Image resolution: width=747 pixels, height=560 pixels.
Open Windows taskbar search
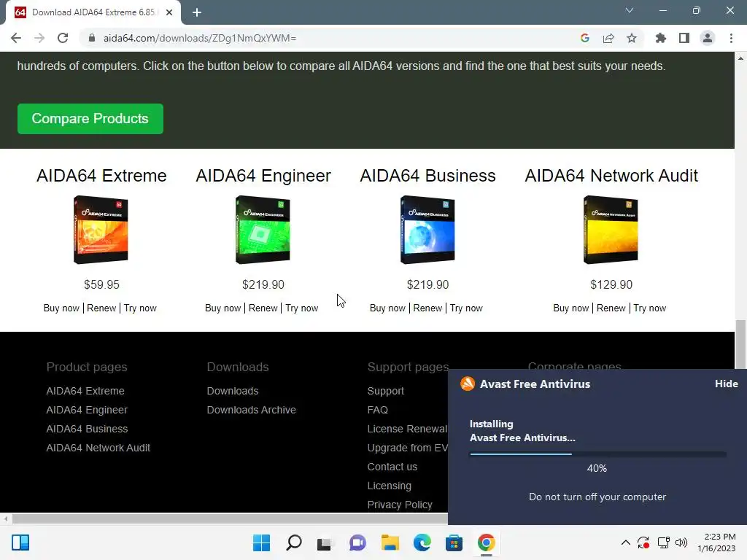point(294,542)
